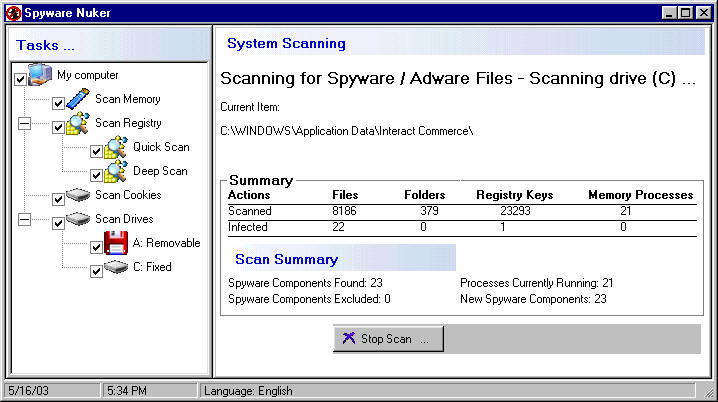Click the red floppy disk A: icon

tap(116, 243)
